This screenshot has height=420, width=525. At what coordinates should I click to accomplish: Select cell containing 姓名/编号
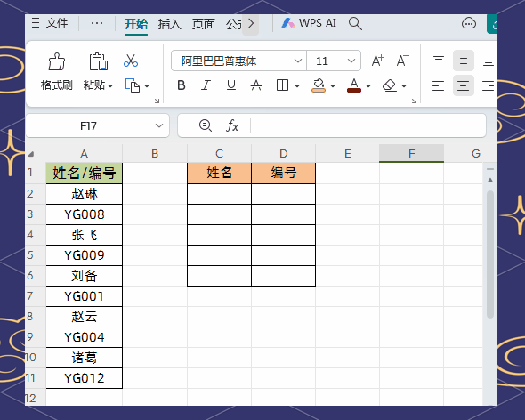pyautogui.click(x=84, y=174)
